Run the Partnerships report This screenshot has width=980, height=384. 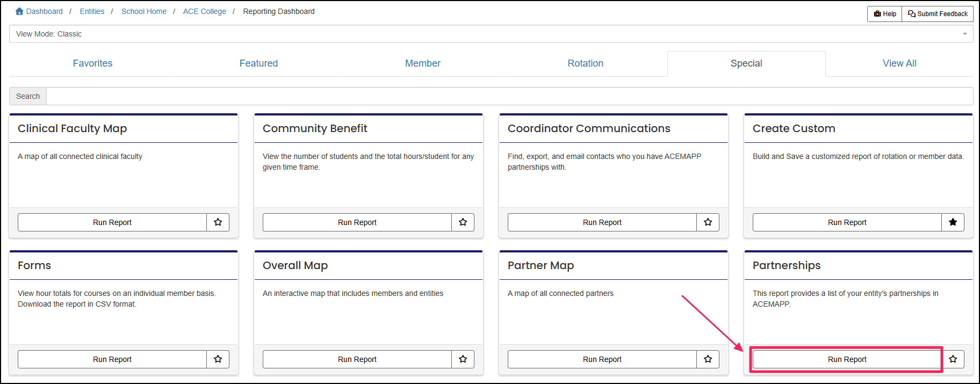pos(847,359)
